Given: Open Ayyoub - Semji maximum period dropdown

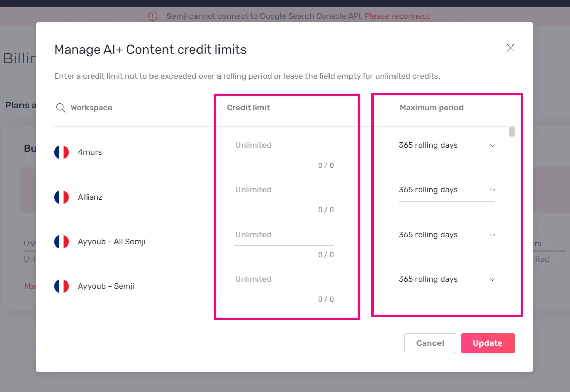Looking at the screenshot, I should click(447, 279).
